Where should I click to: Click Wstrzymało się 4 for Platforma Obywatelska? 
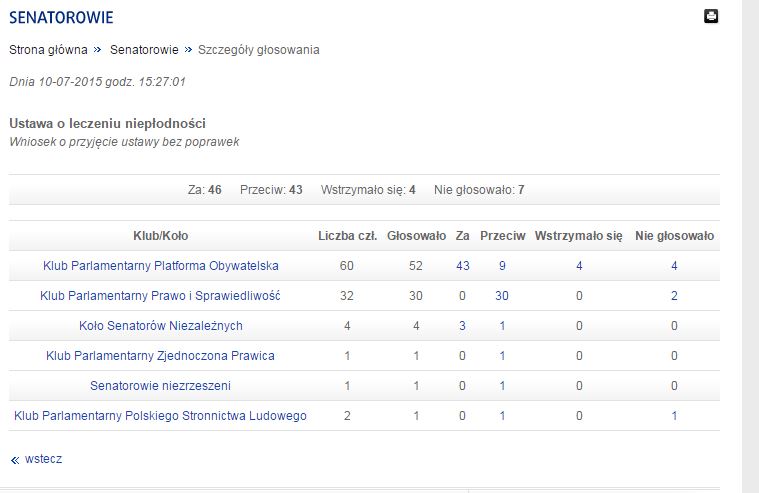pyautogui.click(x=579, y=266)
